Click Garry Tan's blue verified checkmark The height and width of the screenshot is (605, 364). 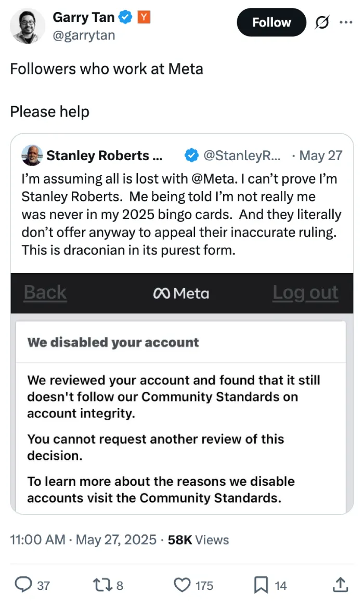(x=125, y=17)
